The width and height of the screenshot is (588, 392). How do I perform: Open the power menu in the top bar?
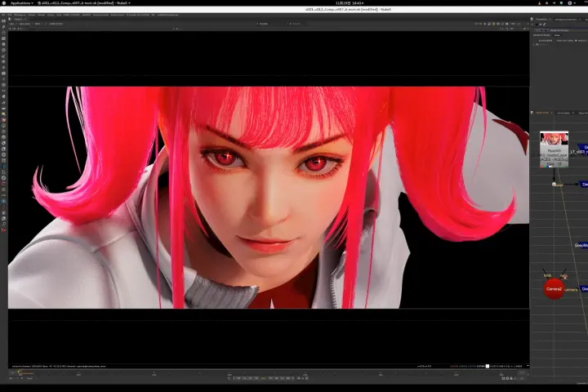pyautogui.click(x=570, y=3)
